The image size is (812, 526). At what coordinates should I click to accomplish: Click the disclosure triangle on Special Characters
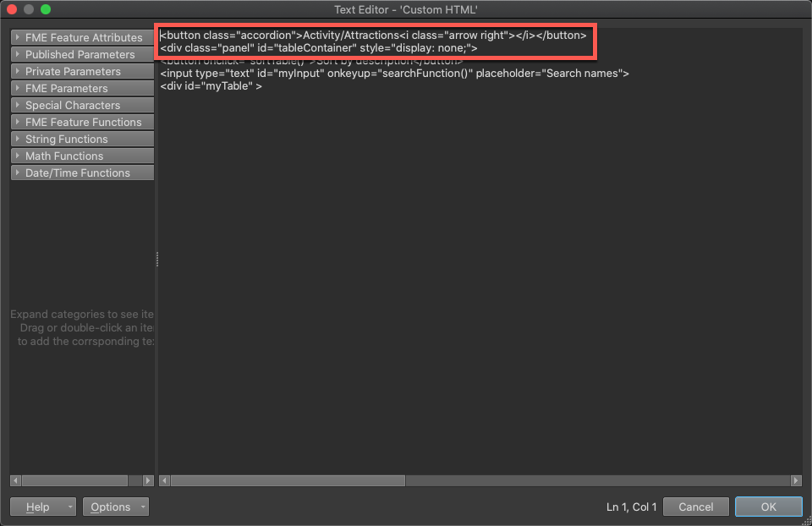click(17, 105)
